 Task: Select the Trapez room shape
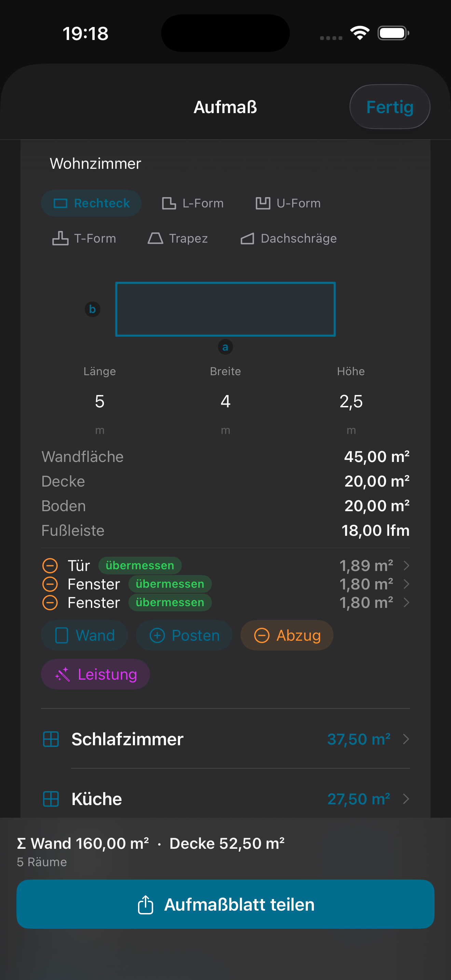pos(178,239)
